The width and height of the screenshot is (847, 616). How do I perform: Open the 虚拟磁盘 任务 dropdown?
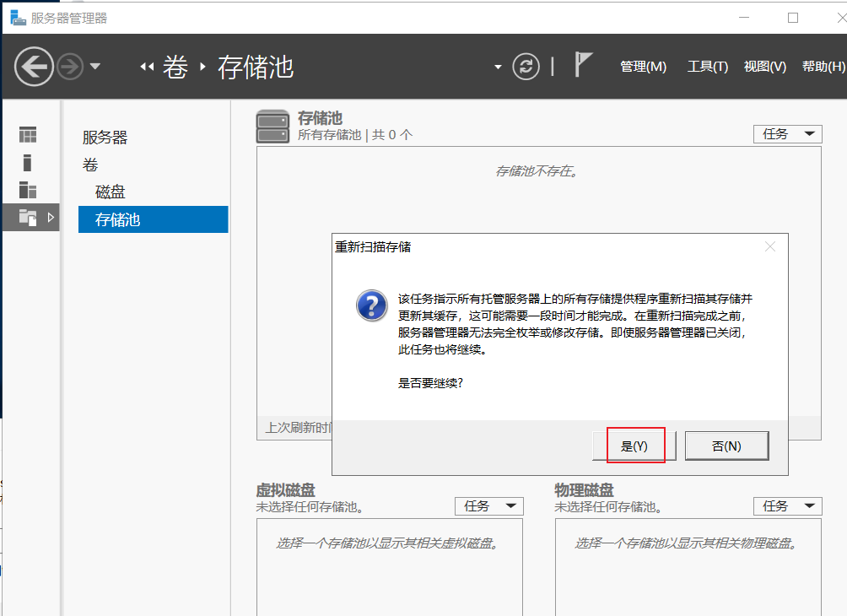pos(488,506)
